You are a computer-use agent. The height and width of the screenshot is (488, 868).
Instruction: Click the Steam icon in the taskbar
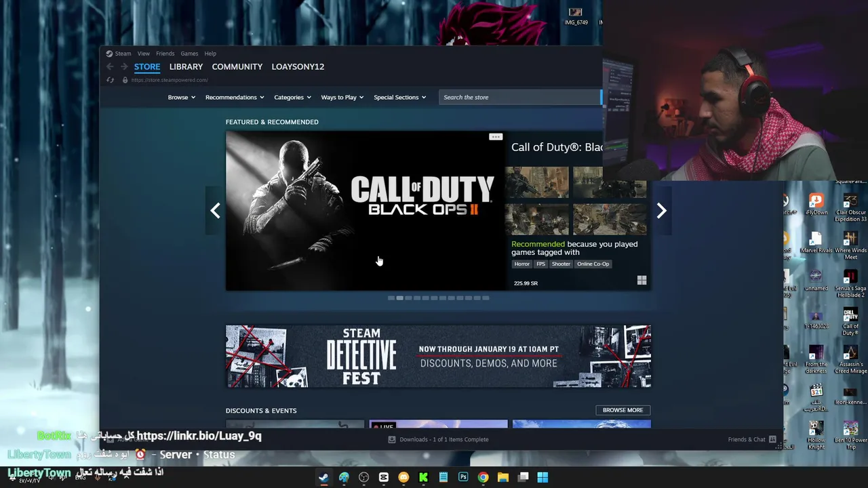323,477
